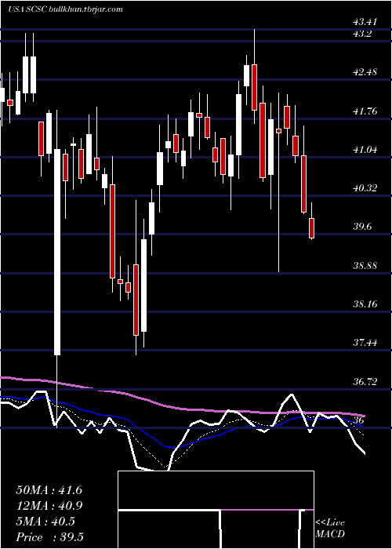392x549 pixels.
Task: Click the '5MA : 40.5' readout
Action: point(45,522)
